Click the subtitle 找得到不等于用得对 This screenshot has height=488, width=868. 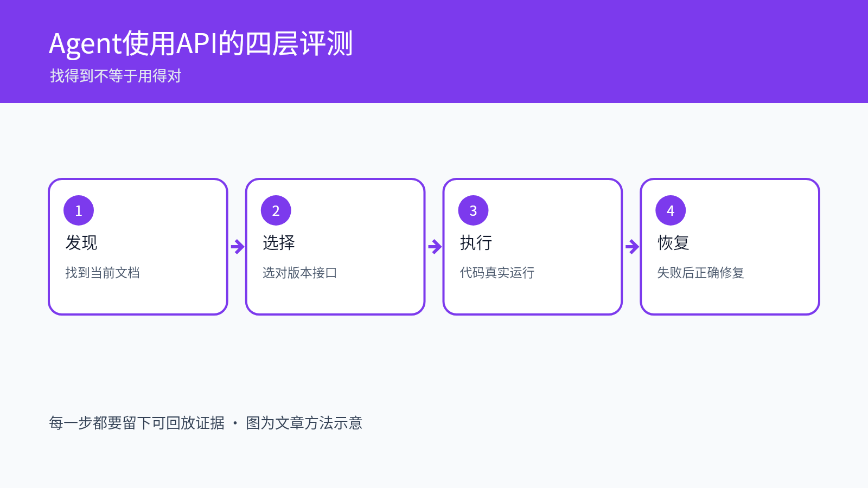coord(116,76)
